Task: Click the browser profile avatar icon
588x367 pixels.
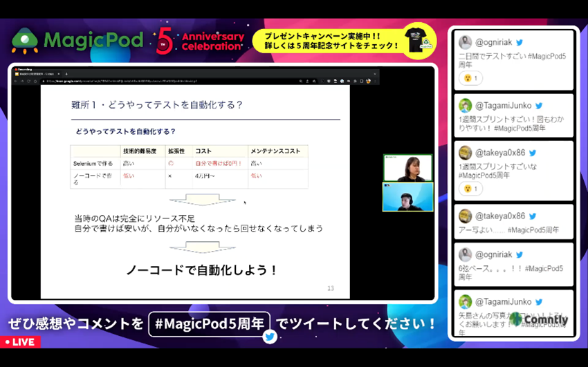Action: tap(368, 81)
